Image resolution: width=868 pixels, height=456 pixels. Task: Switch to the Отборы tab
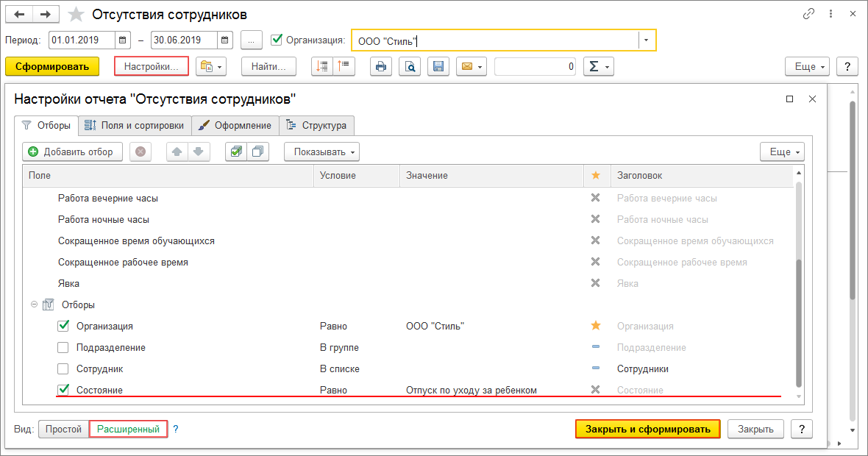[x=46, y=126]
